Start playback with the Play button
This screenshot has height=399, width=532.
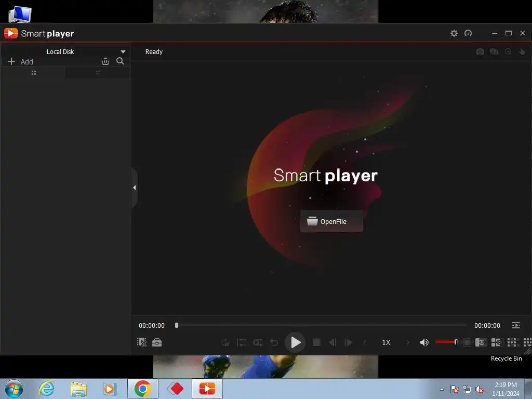point(295,342)
